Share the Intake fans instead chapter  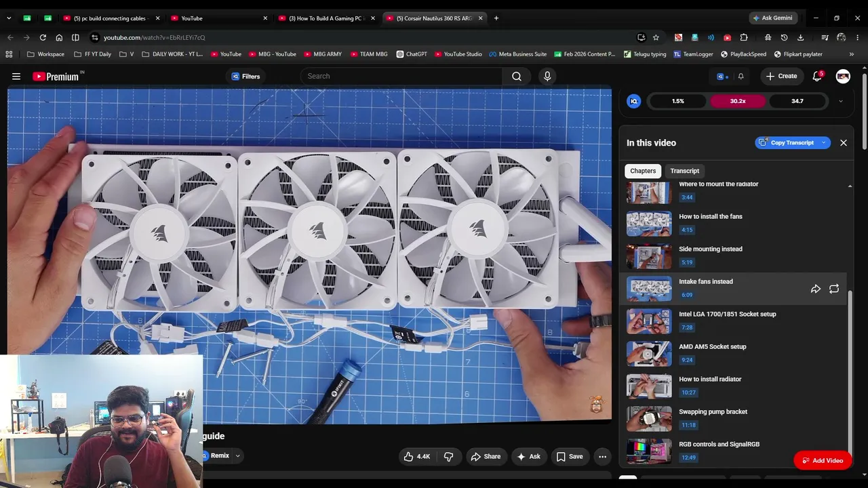[x=816, y=289]
